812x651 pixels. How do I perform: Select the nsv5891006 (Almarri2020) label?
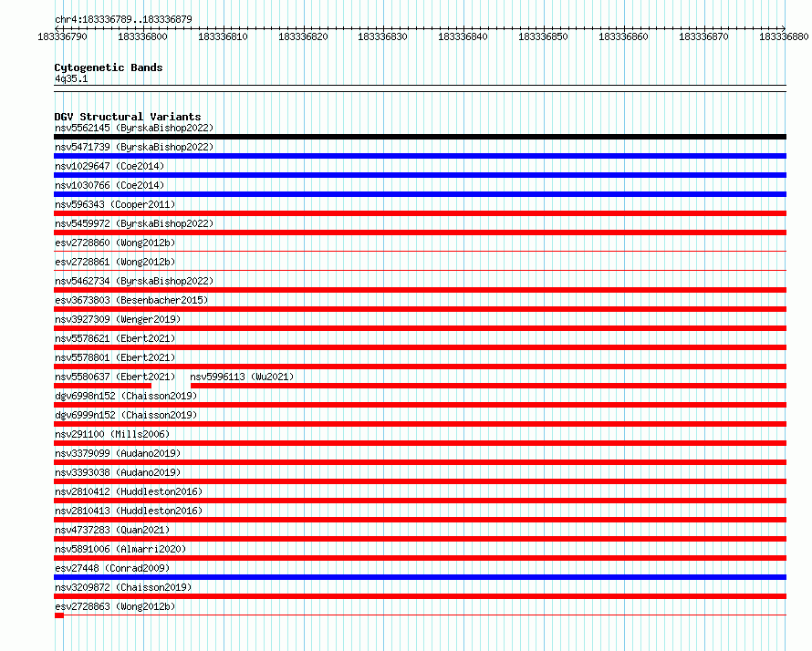(120, 549)
